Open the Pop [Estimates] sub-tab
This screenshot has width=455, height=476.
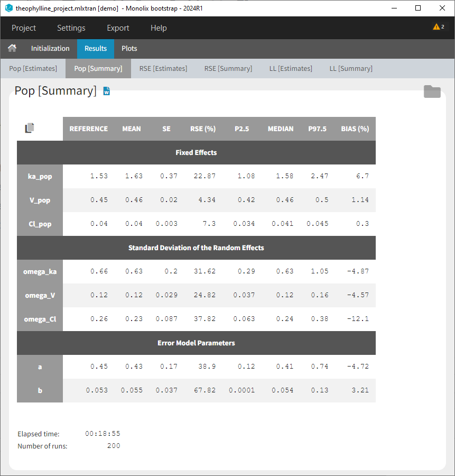tap(33, 69)
